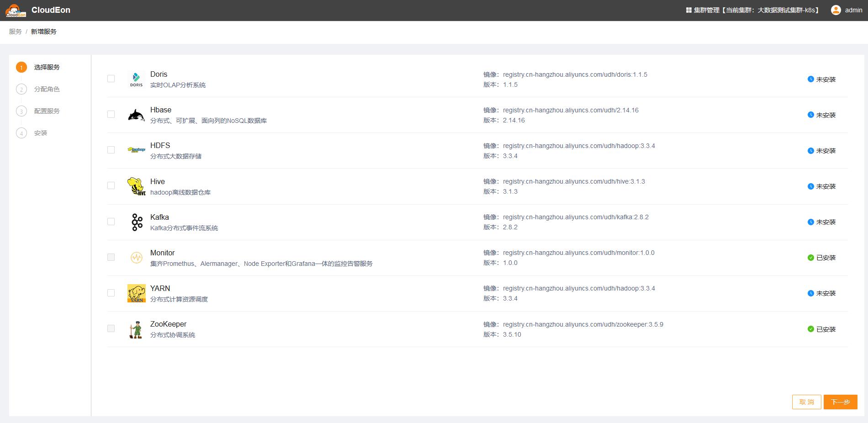Viewport: 868px width, 423px height.
Task: Go to 安装 step
Action: tap(41, 133)
